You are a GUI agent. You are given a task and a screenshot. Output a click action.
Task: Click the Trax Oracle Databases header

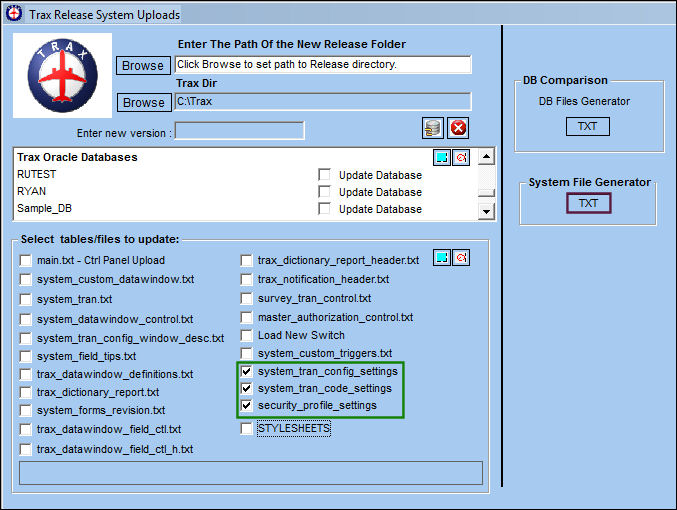pos(77,157)
